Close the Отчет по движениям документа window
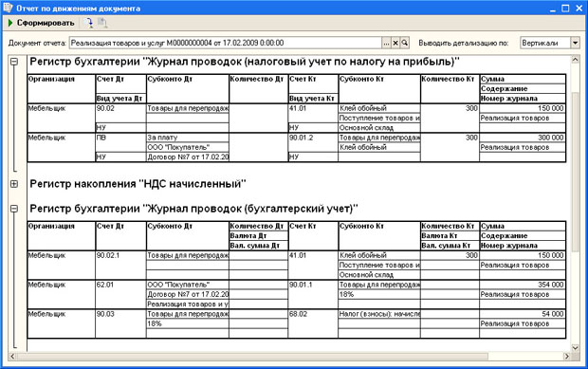Viewport: 588px width, 369px height. click(x=579, y=9)
